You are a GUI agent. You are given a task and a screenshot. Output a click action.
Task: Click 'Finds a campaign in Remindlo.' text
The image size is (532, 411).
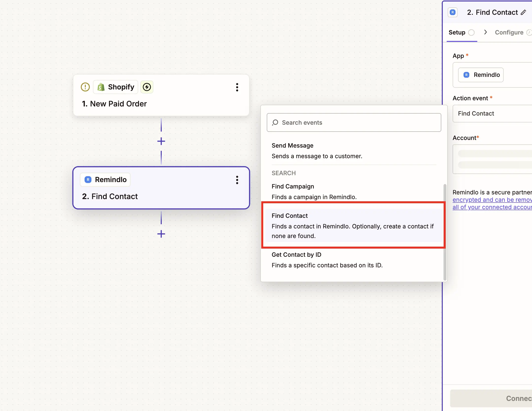pos(314,197)
